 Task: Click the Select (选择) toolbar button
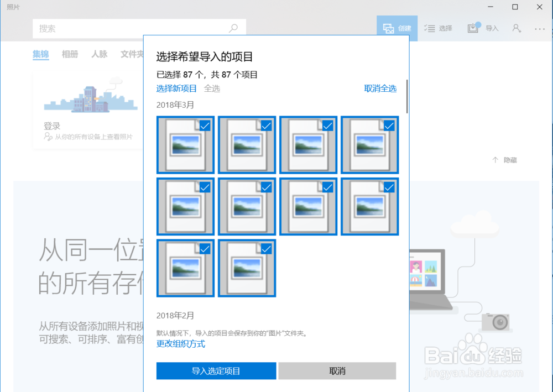[x=438, y=28]
